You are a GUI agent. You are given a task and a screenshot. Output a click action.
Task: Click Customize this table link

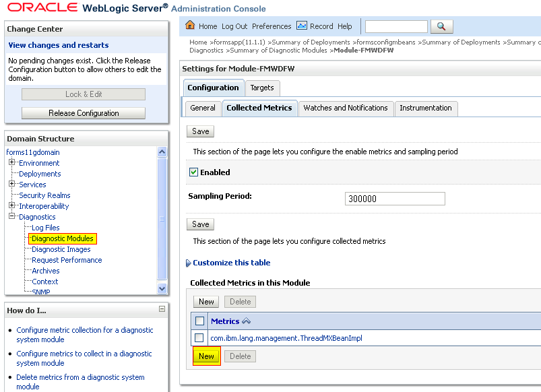tap(232, 263)
